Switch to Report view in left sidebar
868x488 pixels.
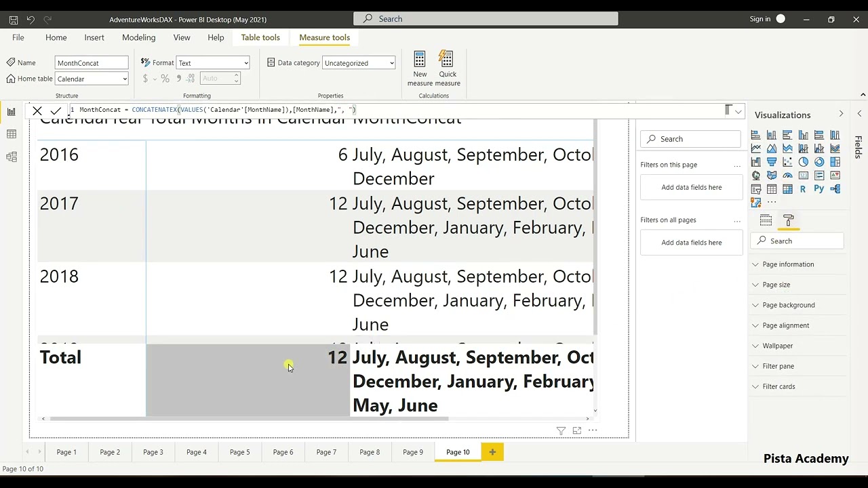[11, 112]
